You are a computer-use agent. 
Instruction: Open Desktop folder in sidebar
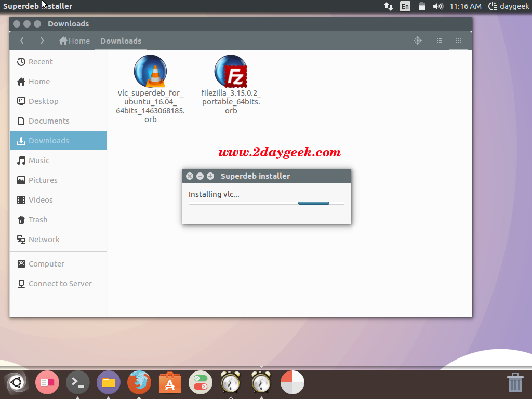[58, 101]
